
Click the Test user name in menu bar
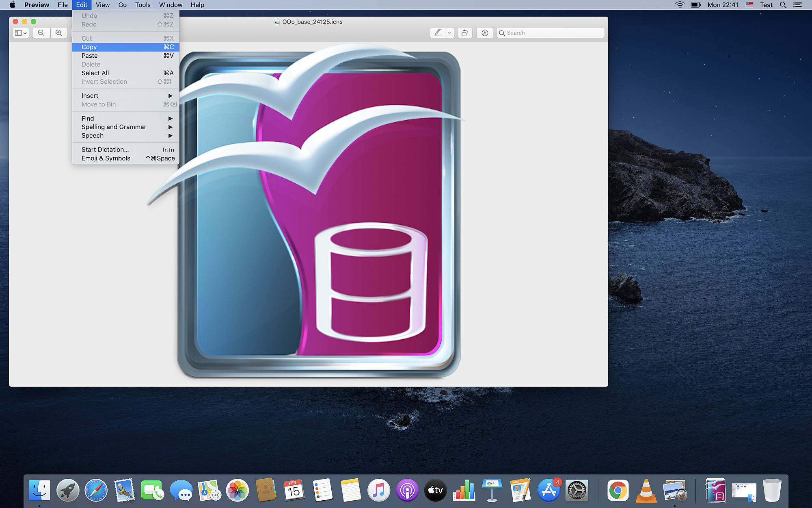pyautogui.click(x=766, y=5)
